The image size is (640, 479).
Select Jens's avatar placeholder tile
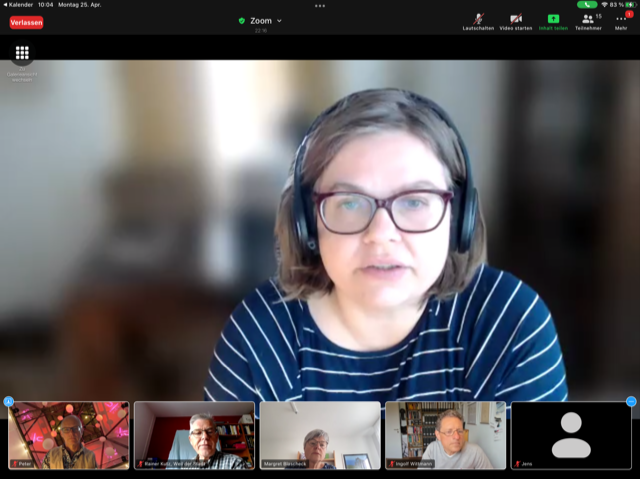[x=571, y=435]
